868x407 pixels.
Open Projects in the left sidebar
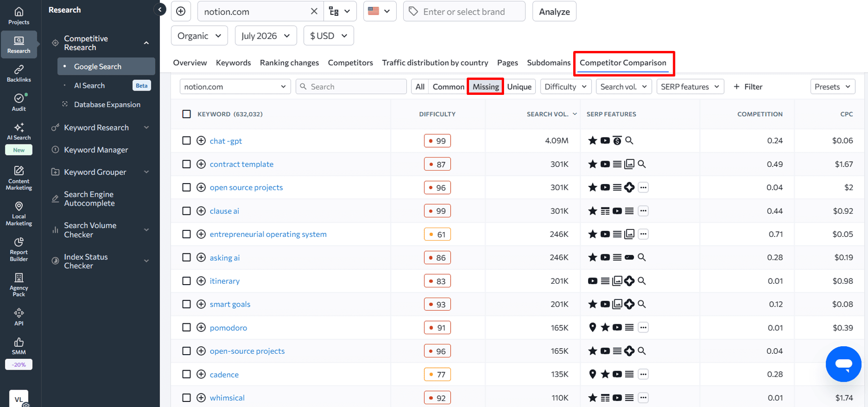(x=19, y=16)
